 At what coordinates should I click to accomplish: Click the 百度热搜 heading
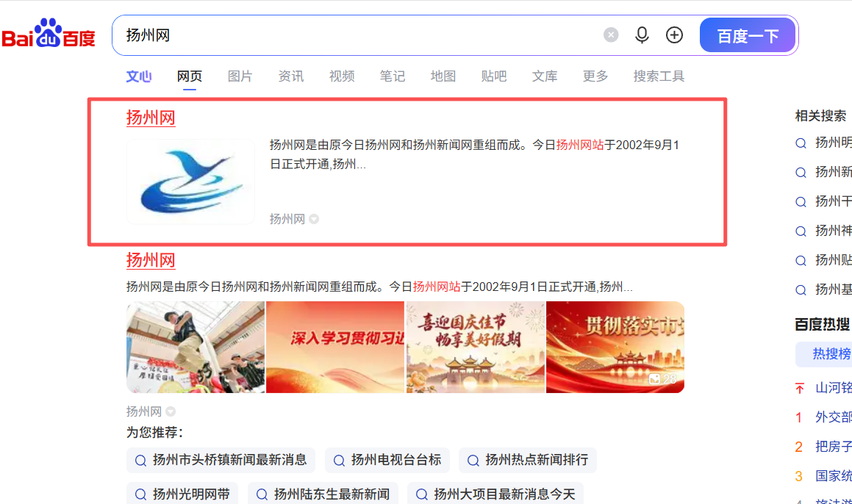pyautogui.click(x=823, y=325)
